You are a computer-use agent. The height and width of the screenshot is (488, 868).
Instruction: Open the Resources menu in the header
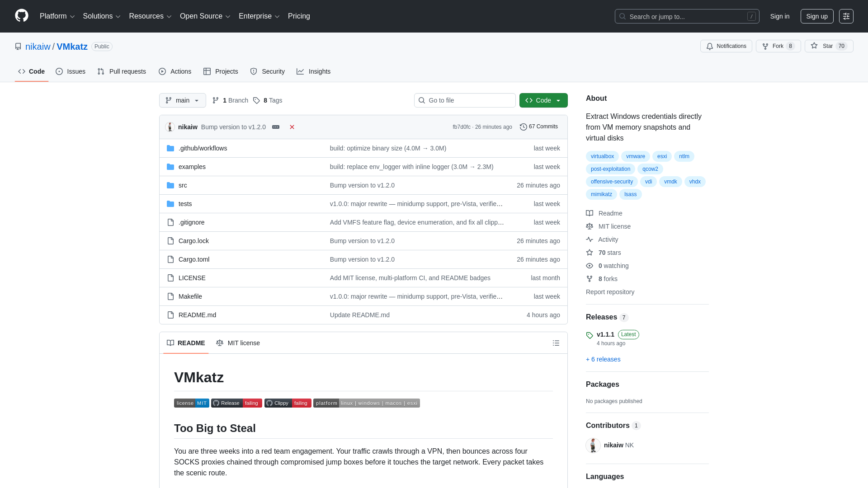[150, 16]
